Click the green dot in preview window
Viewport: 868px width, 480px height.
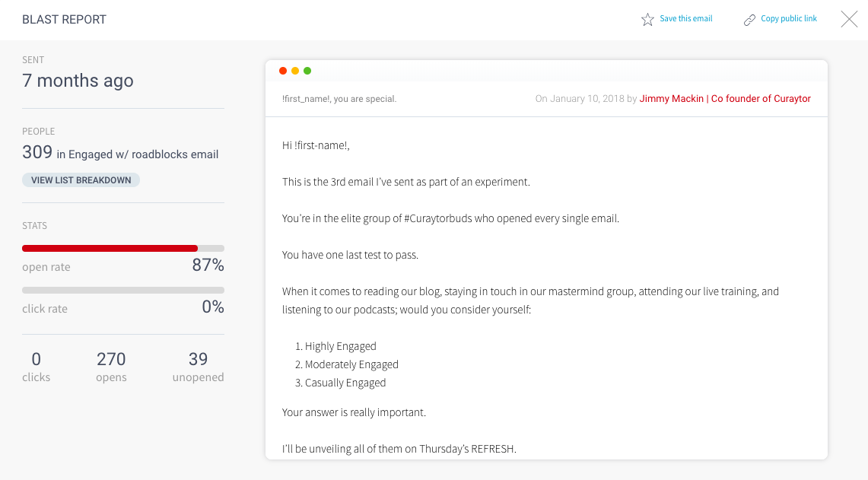pyautogui.click(x=307, y=71)
